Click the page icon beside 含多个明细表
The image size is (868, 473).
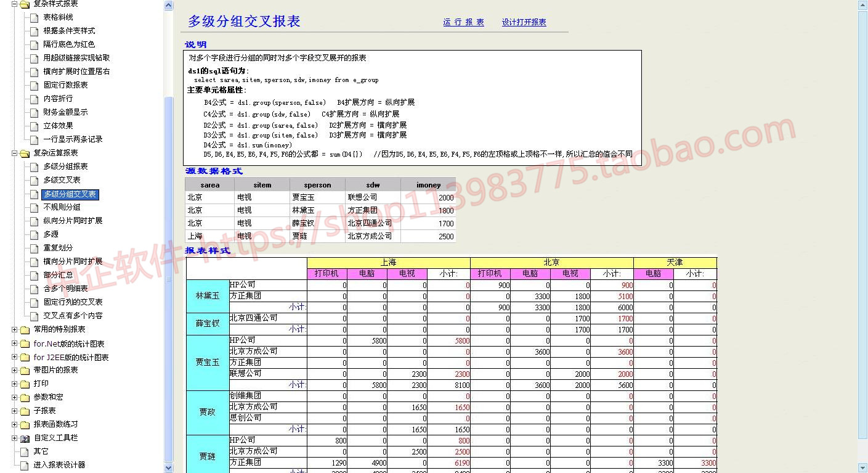pyautogui.click(x=34, y=289)
